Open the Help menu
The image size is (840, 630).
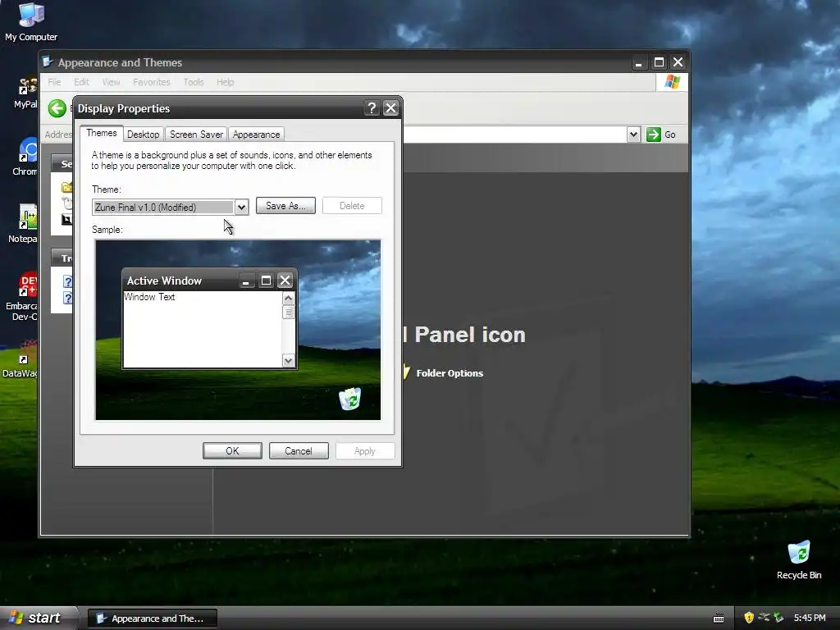click(x=225, y=82)
